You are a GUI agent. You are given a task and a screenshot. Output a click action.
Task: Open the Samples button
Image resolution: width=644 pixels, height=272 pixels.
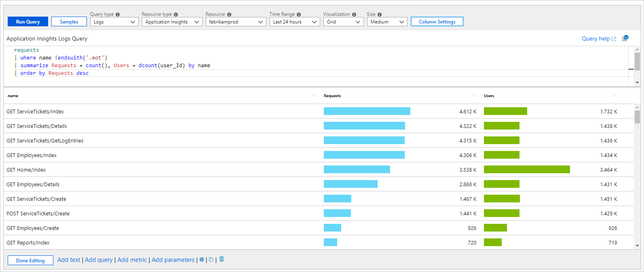(x=69, y=22)
